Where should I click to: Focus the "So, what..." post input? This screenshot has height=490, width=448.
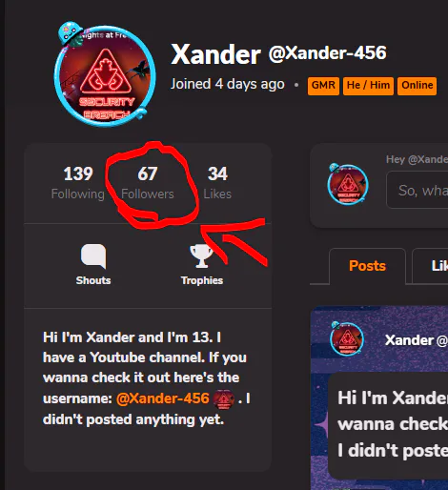[x=417, y=190]
